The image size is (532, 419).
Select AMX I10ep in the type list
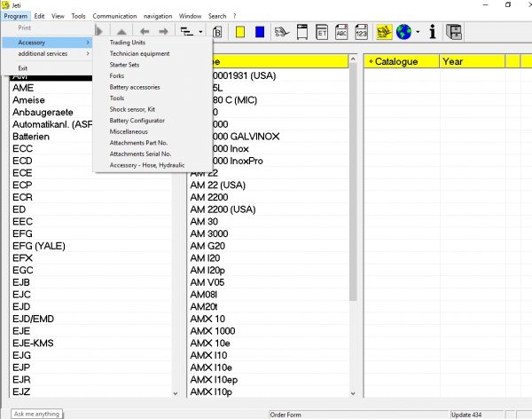click(x=268, y=380)
